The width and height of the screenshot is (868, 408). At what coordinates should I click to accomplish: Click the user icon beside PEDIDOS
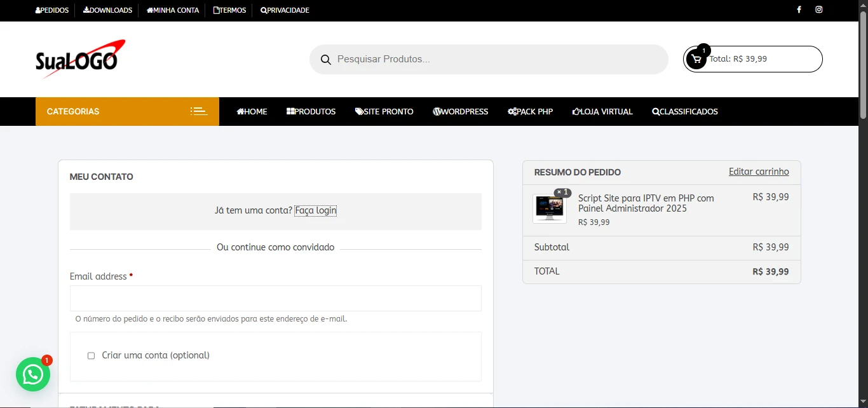coord(37,10)
